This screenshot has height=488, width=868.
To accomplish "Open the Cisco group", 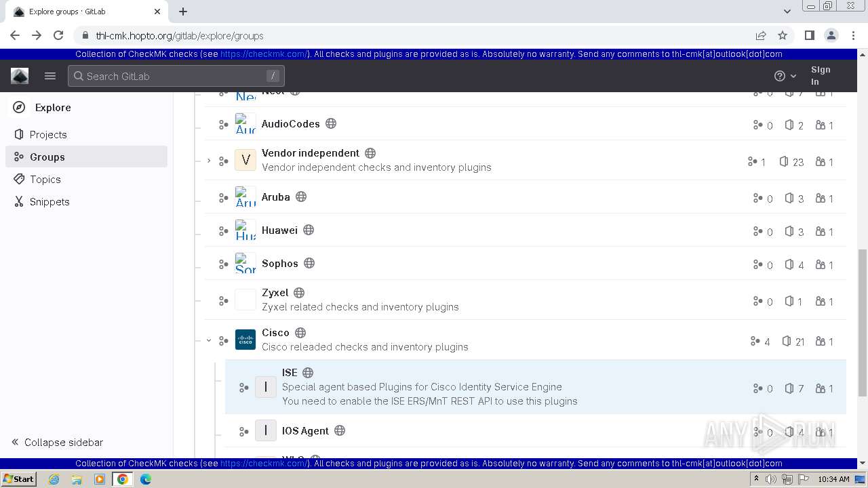I will (x=275, y=332).
